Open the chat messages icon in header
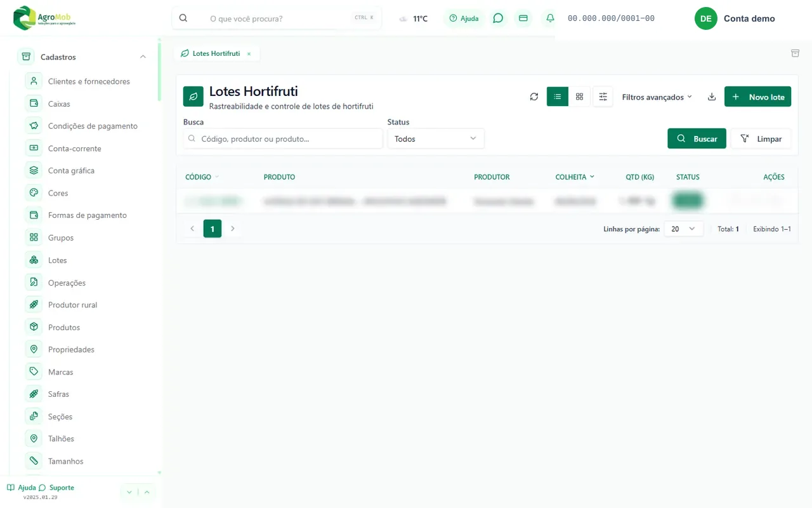 [498, 18]
